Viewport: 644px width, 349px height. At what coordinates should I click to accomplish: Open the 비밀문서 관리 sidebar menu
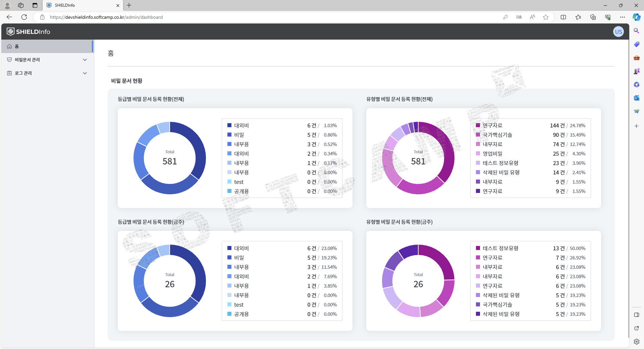coord(47,60)
